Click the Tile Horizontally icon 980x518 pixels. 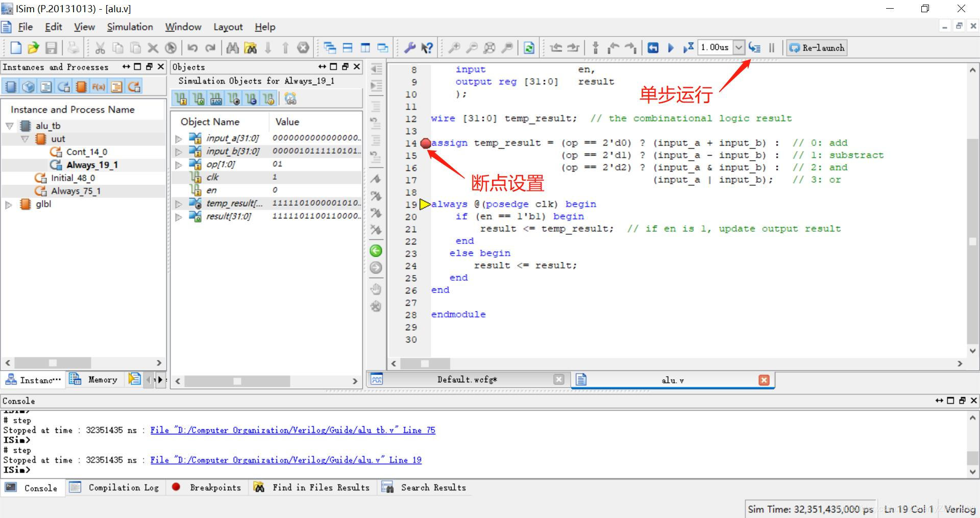(348, 48)
